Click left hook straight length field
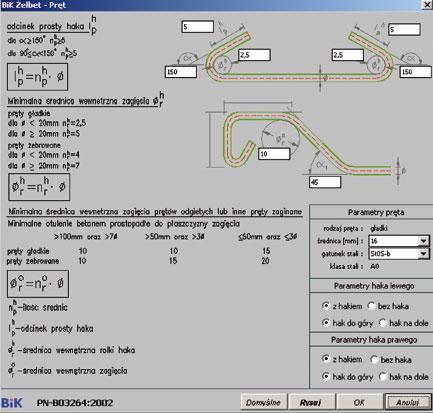 coord(198,27)
